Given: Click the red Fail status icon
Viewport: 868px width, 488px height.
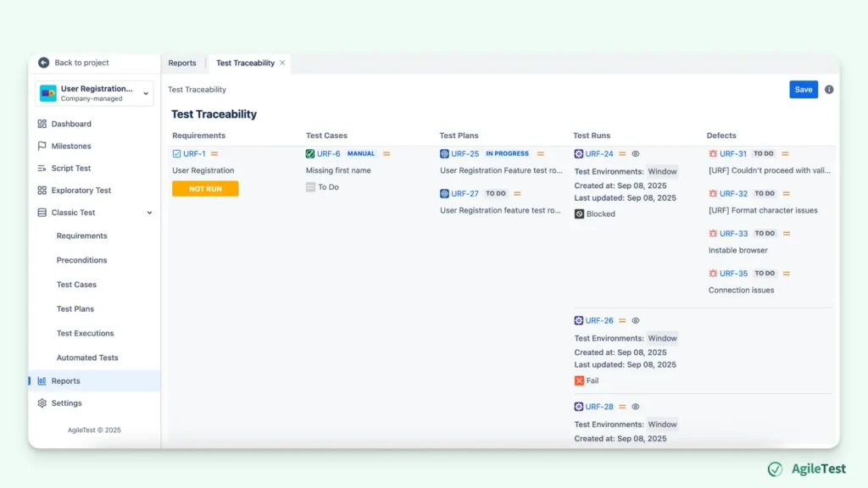Looking at the screenshot, I should click(579, 380).
